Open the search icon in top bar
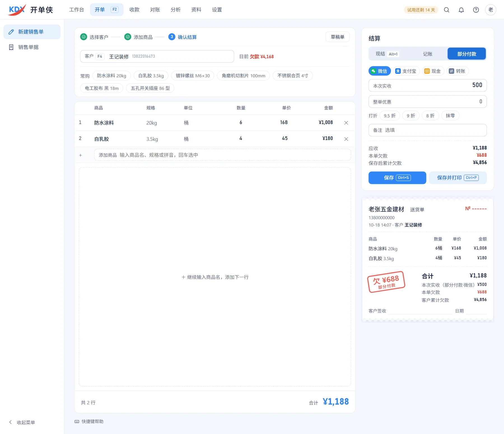Viewport: 504px width, 434px height. point(447,10)
